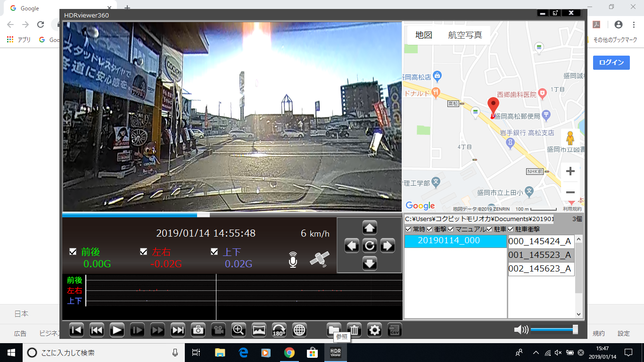Toggle the 左右 G-sensor checkbox

point(144,252)
